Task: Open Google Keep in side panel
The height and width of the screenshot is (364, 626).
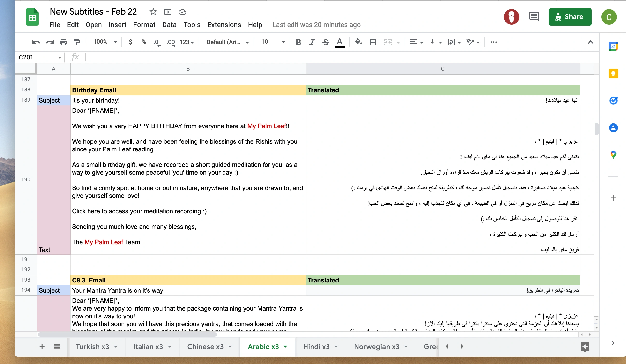Action: click(613, 74)
